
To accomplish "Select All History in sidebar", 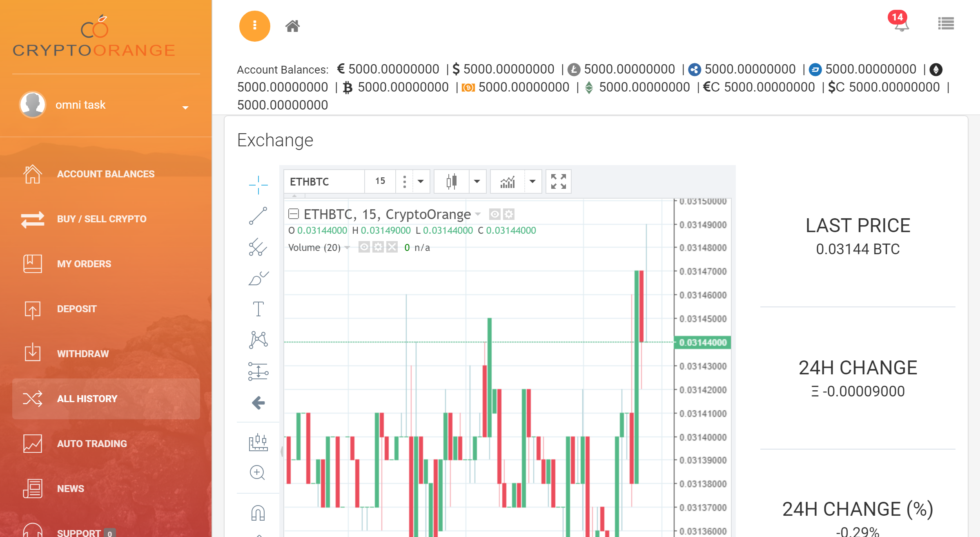I will 106,399.
